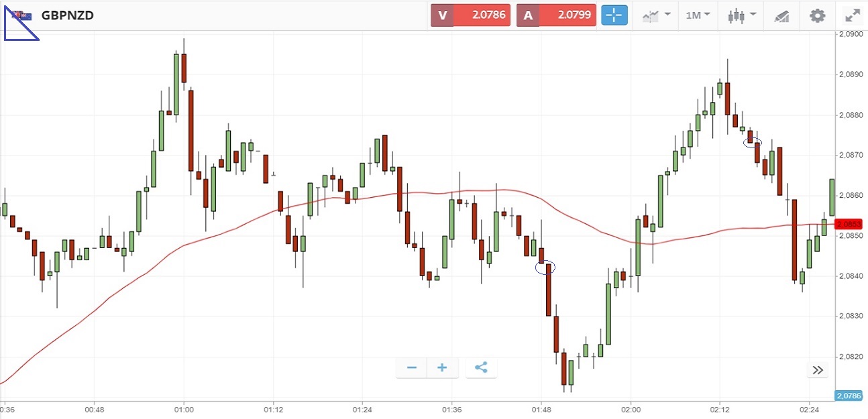Screen dimensions: 868x419
Task: Click the GBPNZD flag icon
Action: click(x=21, y=15)
